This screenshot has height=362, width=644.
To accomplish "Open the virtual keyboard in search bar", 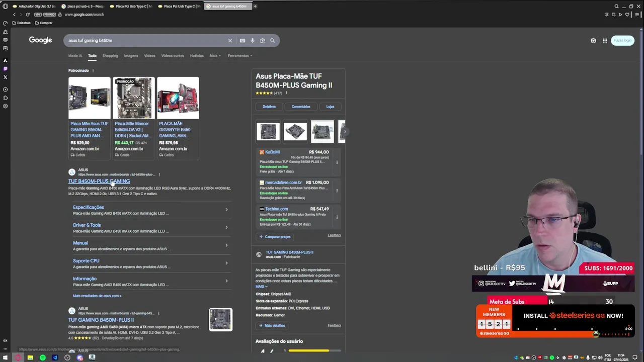I will [x=243, y=40].
